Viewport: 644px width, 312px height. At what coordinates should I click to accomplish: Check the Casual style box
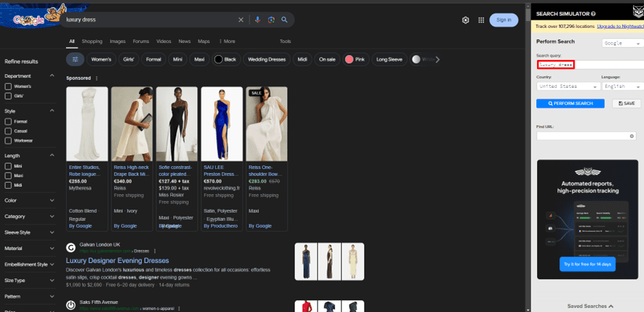(x=7, y=131)
